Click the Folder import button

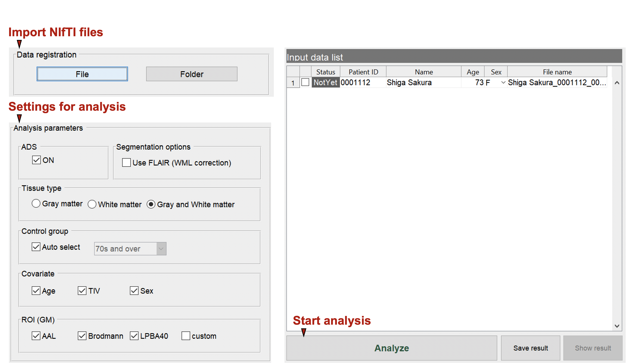click(x=191, y=74)
